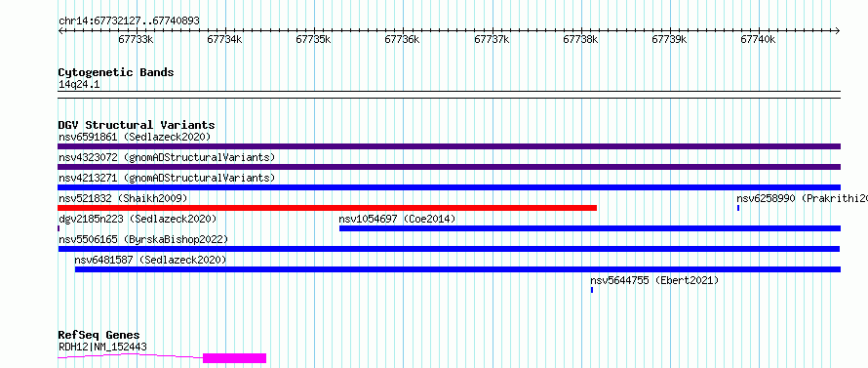Click the blue bar under nsv4213271

[449, 187]
